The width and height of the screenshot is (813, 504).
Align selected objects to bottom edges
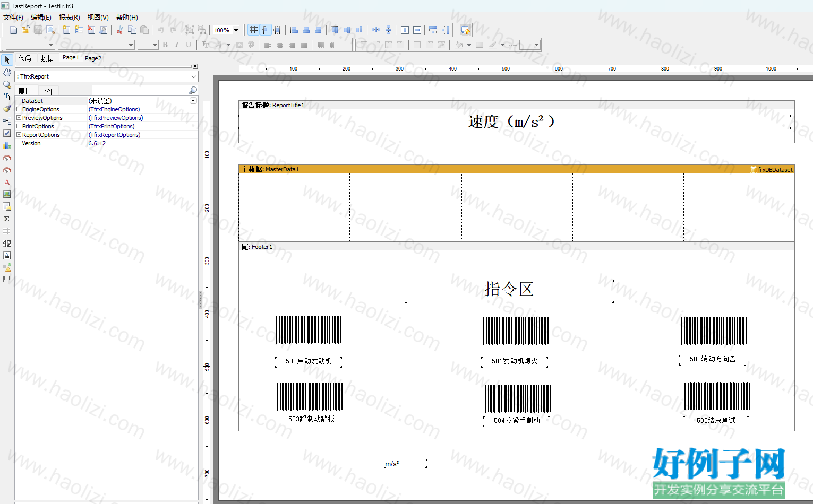(360, 30)
